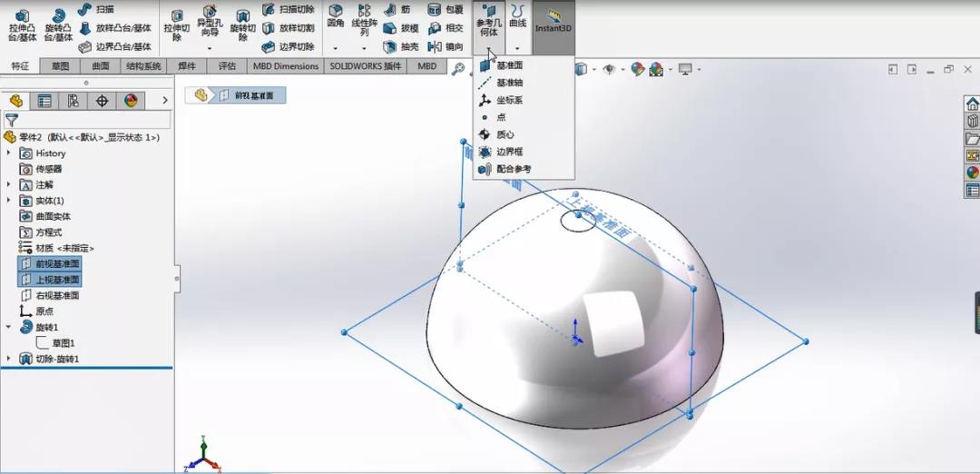Click the 镜向 mirror tool

[x=446, y=47]
